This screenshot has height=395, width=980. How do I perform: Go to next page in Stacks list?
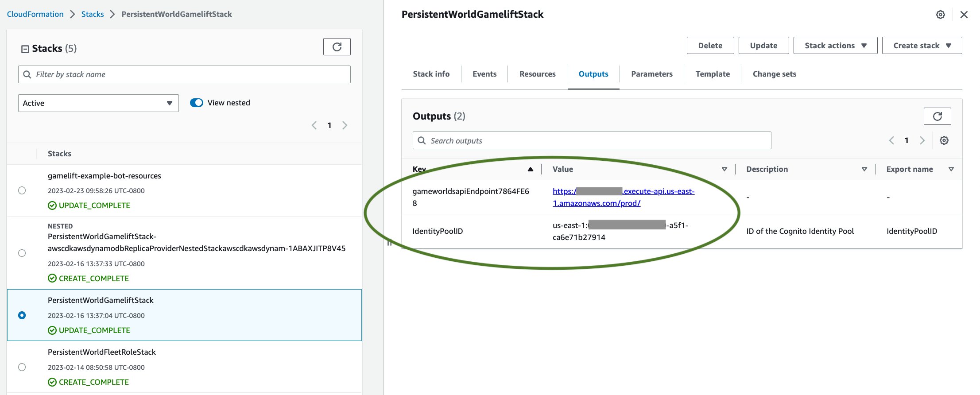[x=345, y=125]
